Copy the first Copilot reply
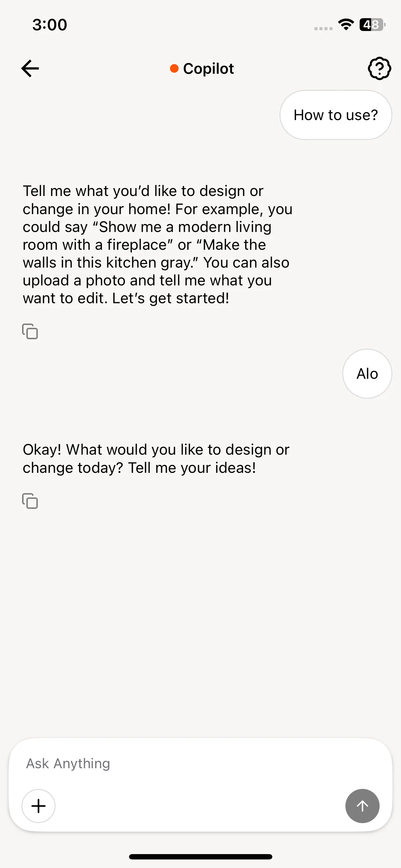Image resolution: width=401 pixels, height=868 pixels. coord(30,331)
